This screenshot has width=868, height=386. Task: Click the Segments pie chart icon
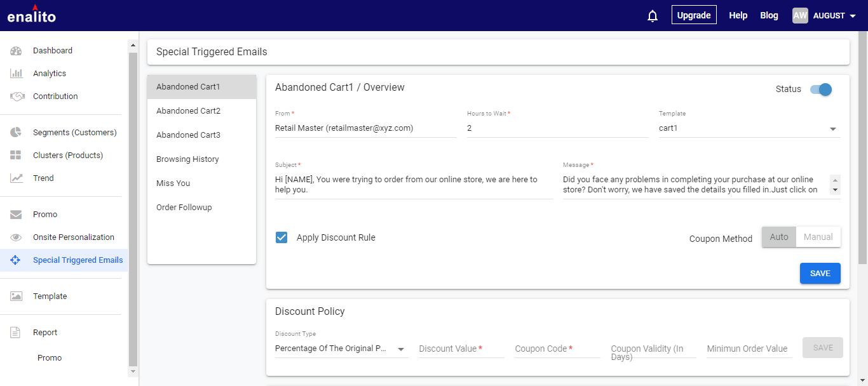coord(17,133)
